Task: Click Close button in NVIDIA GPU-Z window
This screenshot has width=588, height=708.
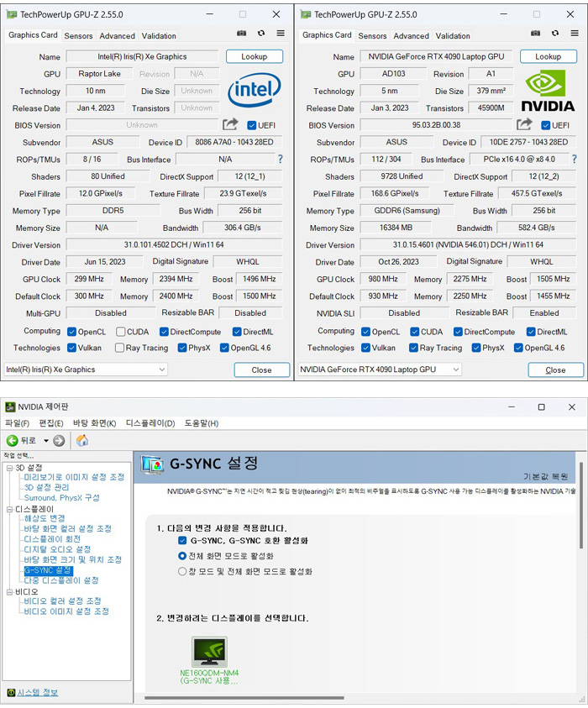Action: coord(555,370)
